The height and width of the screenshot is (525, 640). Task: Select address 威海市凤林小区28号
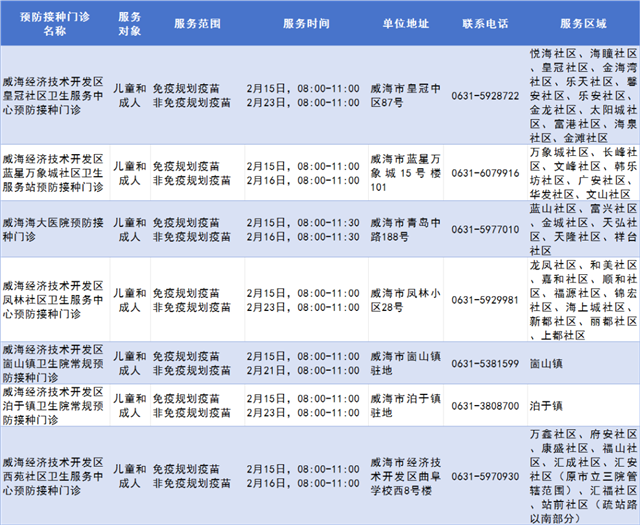(401, 299)
